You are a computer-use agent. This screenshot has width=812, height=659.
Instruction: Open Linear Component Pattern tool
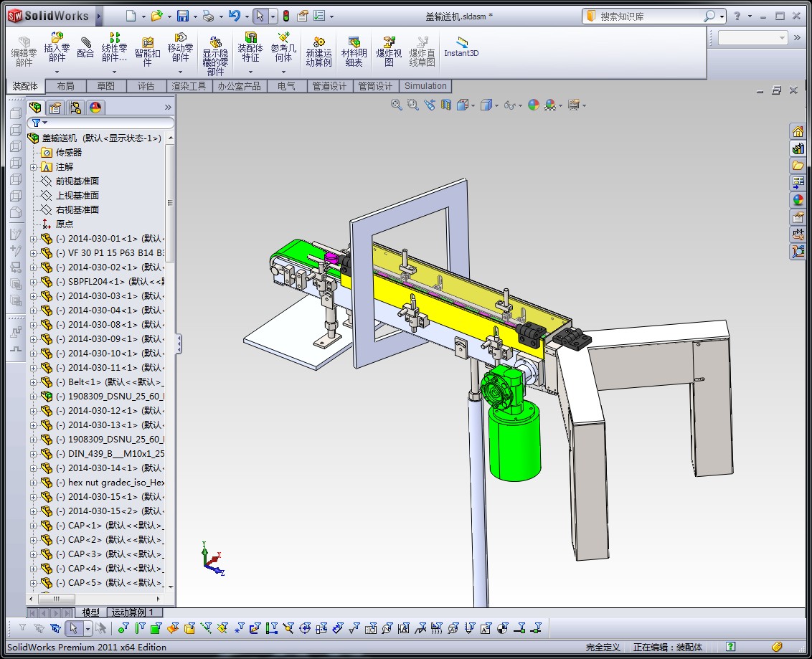[115, 47]
